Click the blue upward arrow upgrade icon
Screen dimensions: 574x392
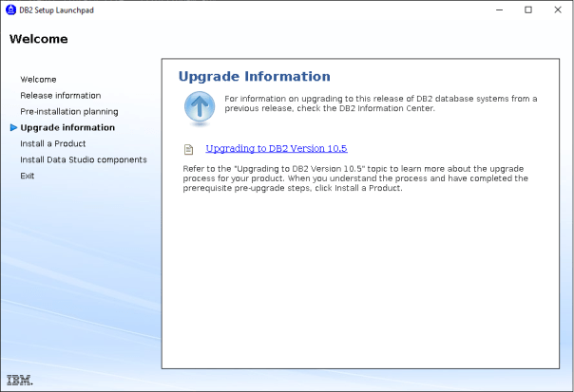(198, 108)
